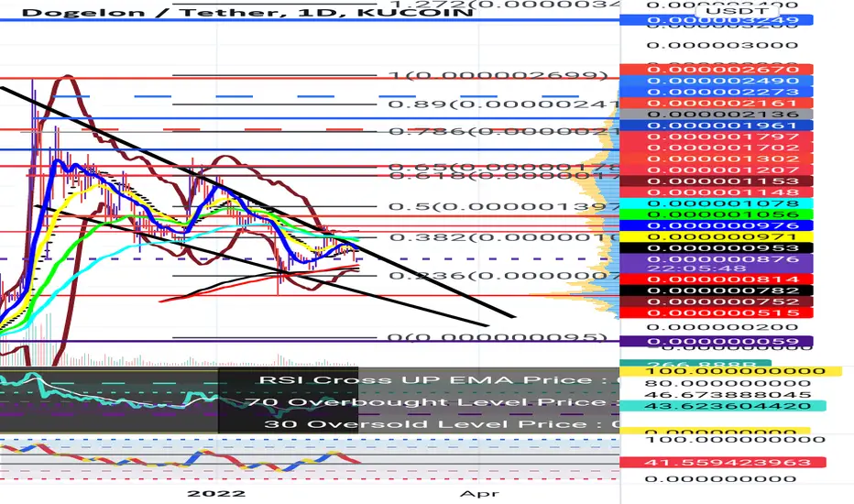Click the unhighlighted 100.000000000 stochastic scale value
This screenshot has height=504, width=854.
pyautogui.click(x=735, y=440)
